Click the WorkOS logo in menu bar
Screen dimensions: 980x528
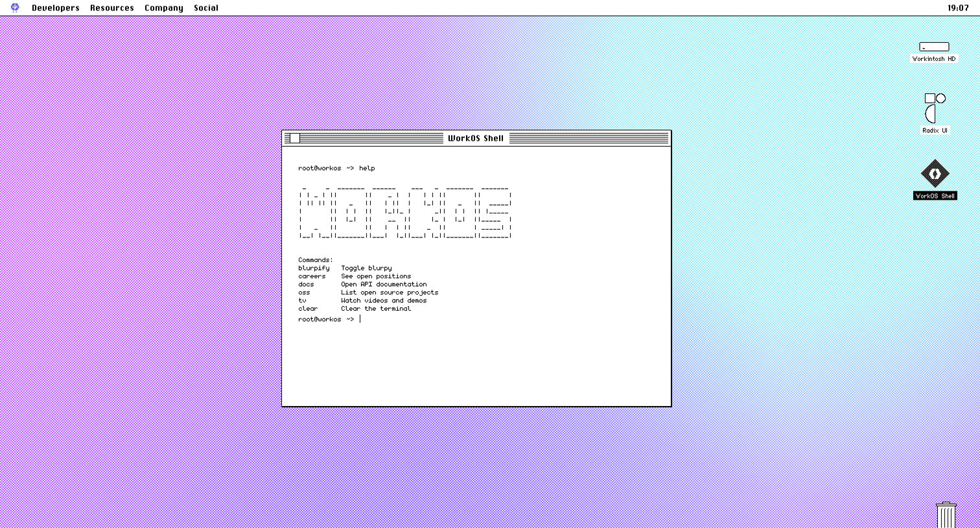(15, 8)
